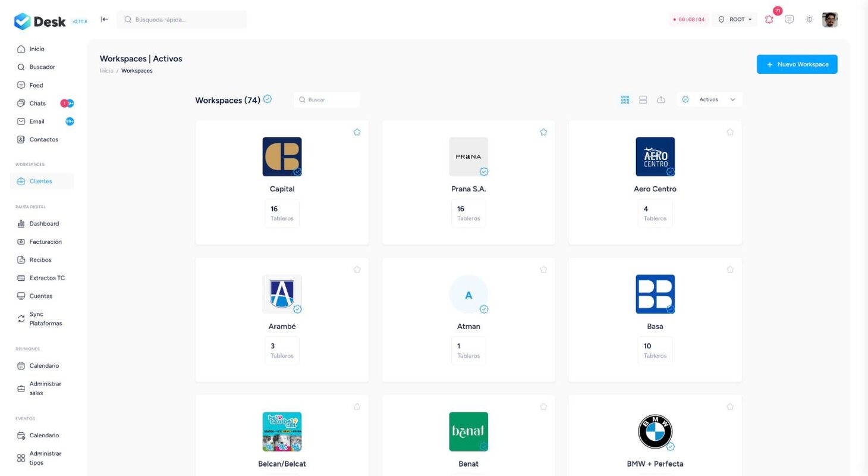Open the user profile avatar
The height and width of the screenshot is (476, 868).
[830, 20]
